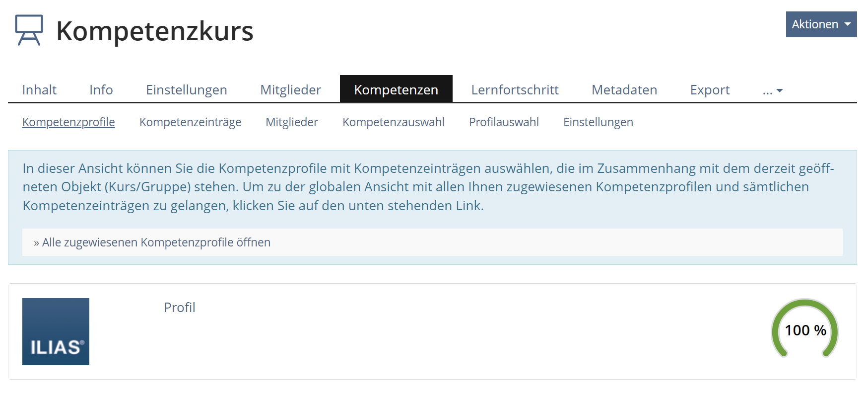
Task: Click the active Kompetenzen tab
Action: [396, 90]
